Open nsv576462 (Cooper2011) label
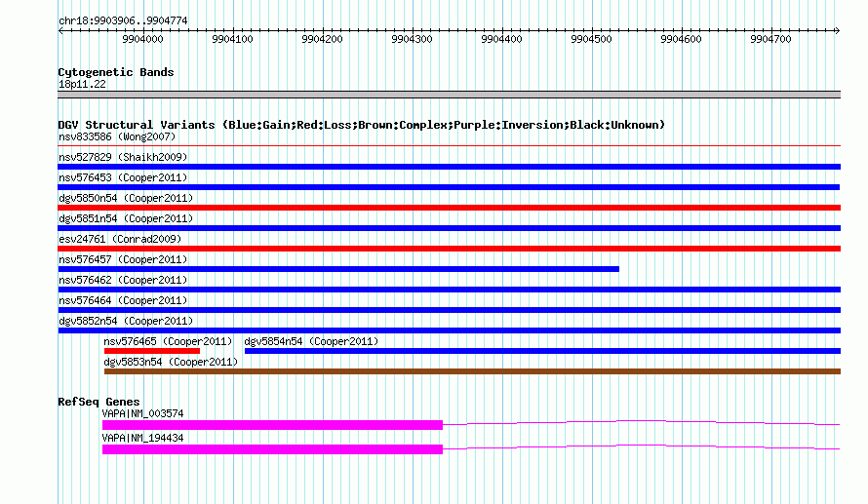 tap(123, 280)
